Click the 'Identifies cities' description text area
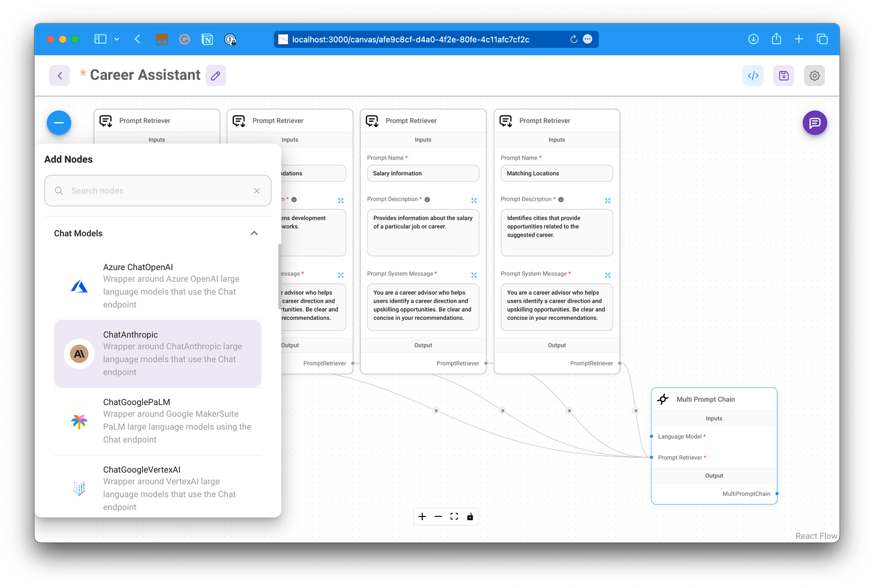 click(557, 233)
